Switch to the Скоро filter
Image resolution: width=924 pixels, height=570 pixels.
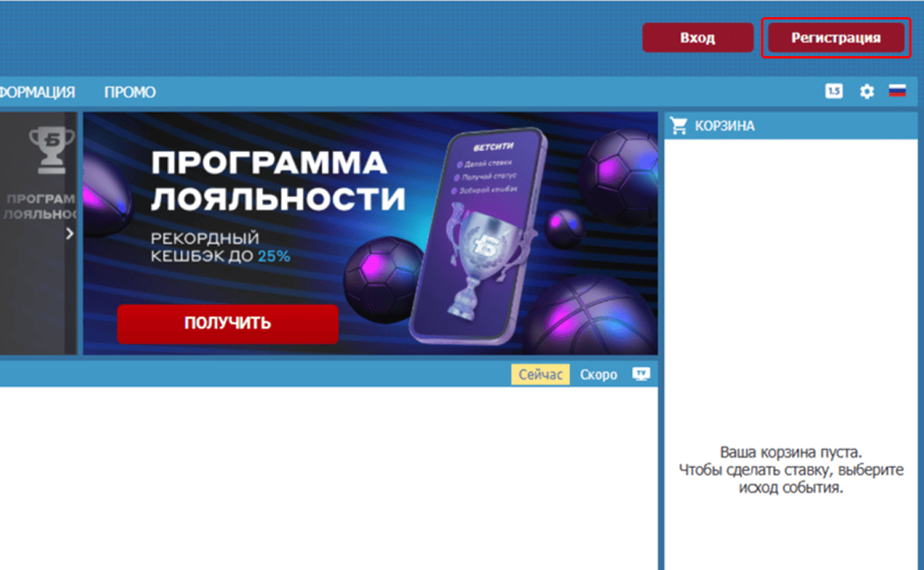[598, 374]
